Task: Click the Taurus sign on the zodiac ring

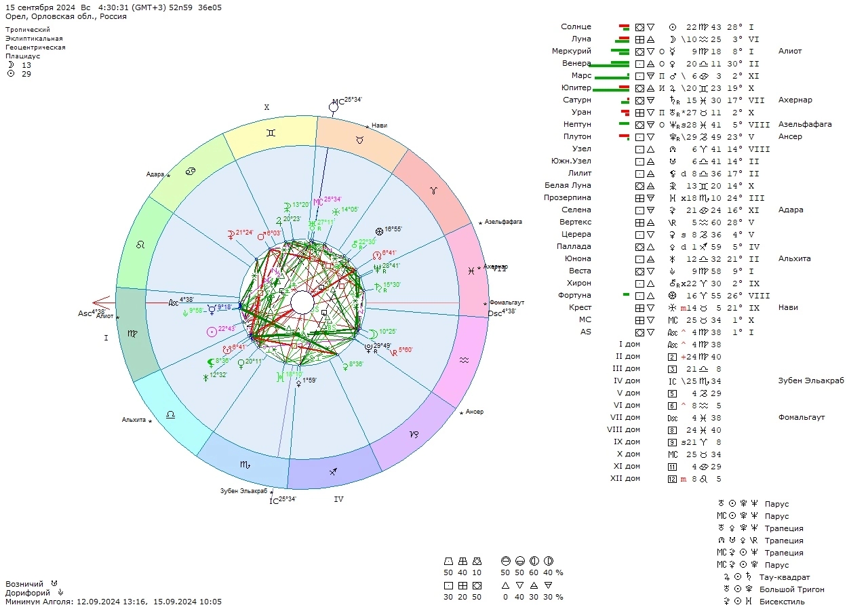Action: (x=359, y=139)
